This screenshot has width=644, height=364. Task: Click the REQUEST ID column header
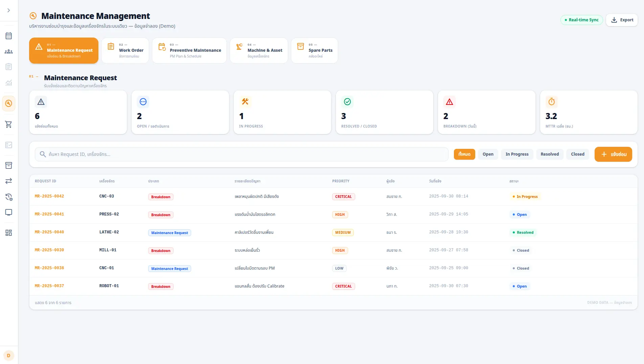pos(45,181)
